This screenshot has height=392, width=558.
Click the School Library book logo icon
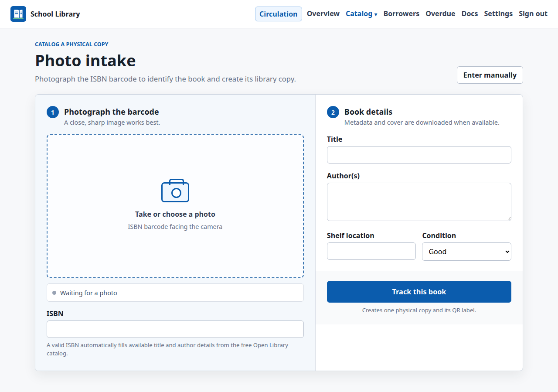18,14
